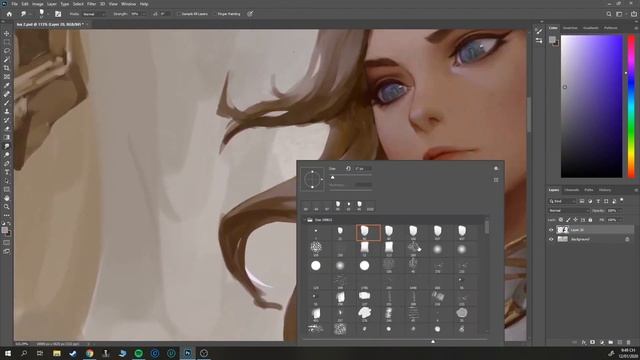The image size is (640, 360).
Task: Select the Smudge tool
Action: pyautogui.click(x=7, y=146)
